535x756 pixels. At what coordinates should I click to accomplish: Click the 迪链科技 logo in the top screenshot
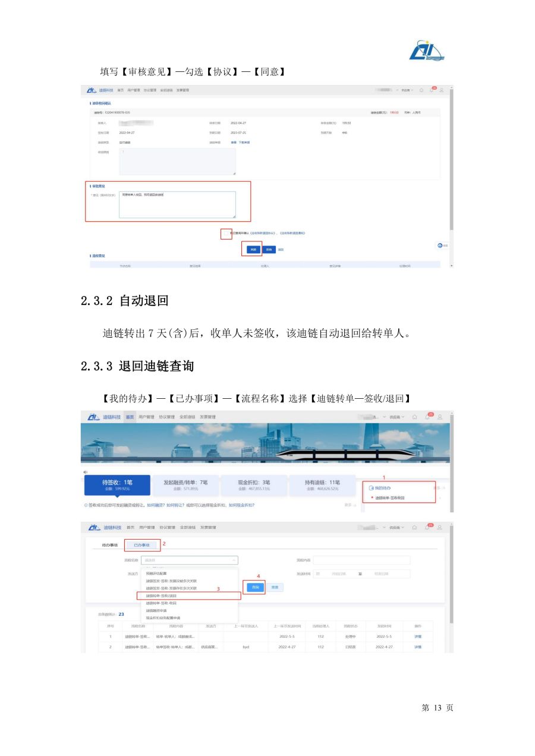(x=100, y=90)
